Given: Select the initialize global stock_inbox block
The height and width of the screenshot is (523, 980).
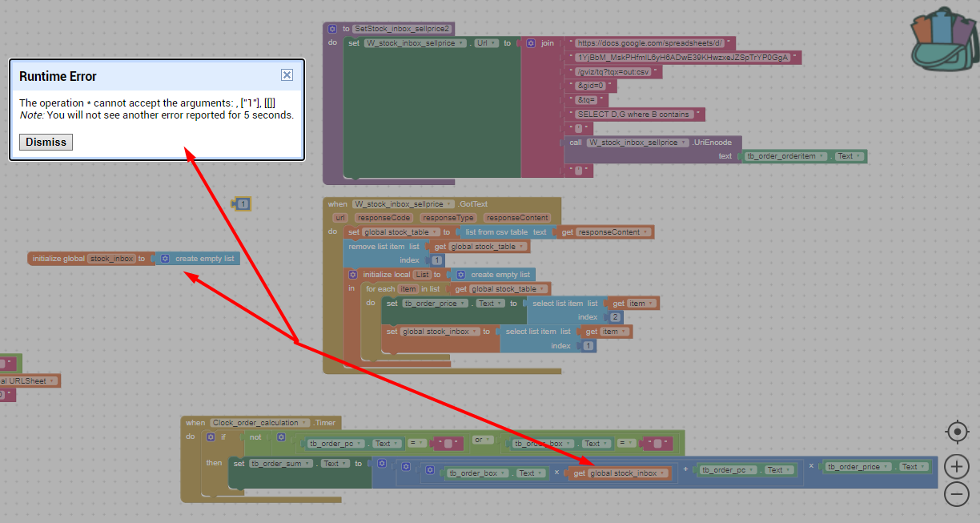Looking at the screenshot, I should 58,259.
